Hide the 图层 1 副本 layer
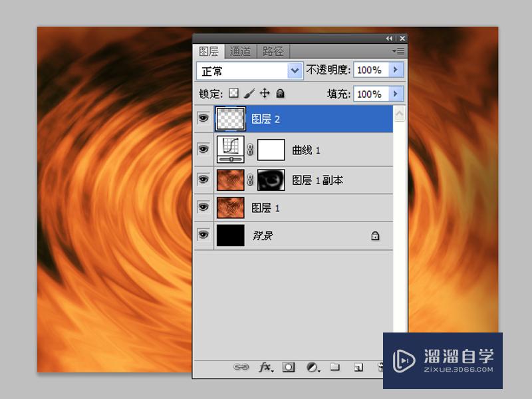532x399 pixels. point(203,179)
